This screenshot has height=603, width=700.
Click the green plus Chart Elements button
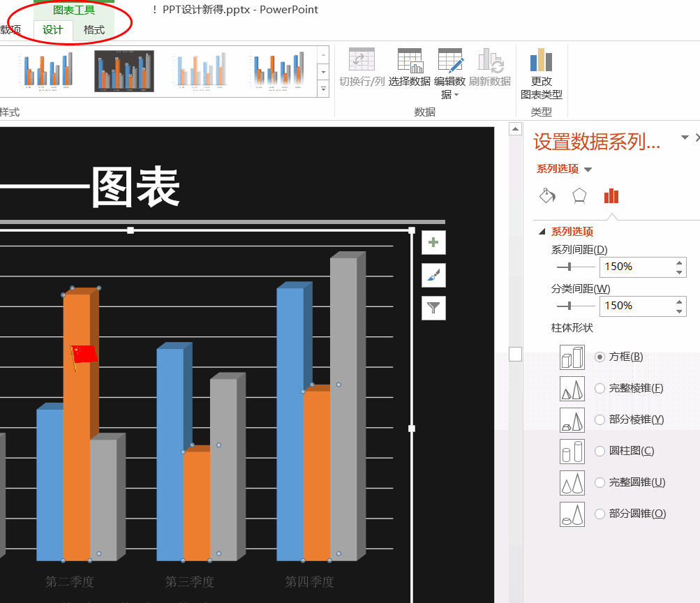point(433,243)
